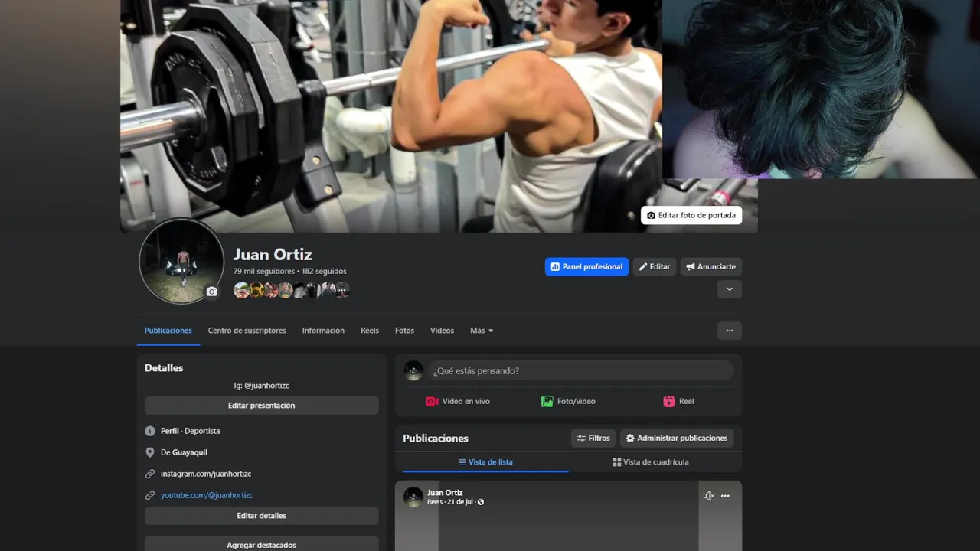Image resolution: width=980 pixels, height=551 pixels.
Task: Go to the Reels tab
Action: [x=370, y=331]
